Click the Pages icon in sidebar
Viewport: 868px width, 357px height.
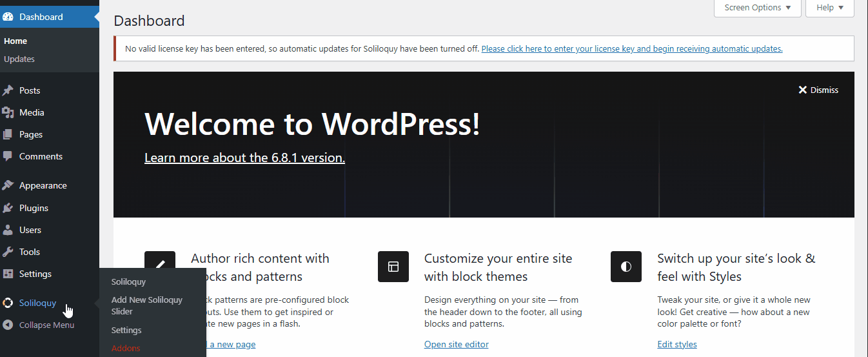coord(8,134)
